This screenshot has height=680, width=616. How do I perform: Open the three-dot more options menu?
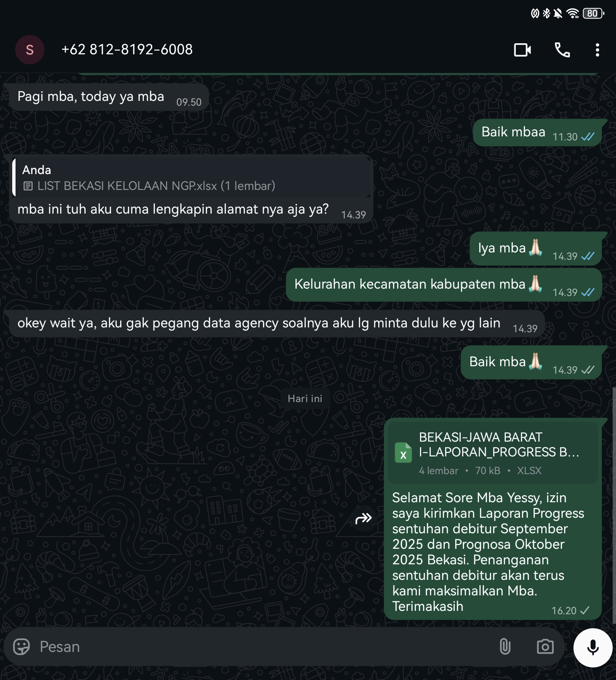tap(597, 50)
